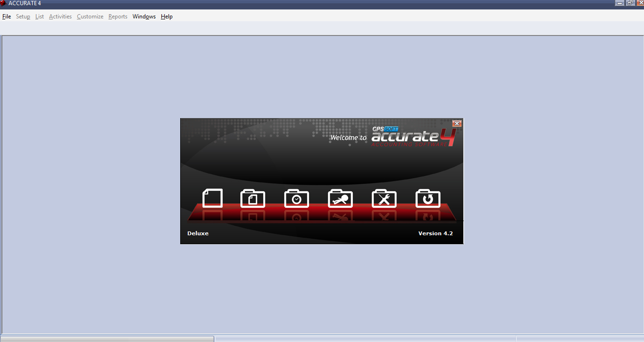Launch the Repair Data tool icon
Screen dimensions: 644x342
tap(384, 198)
